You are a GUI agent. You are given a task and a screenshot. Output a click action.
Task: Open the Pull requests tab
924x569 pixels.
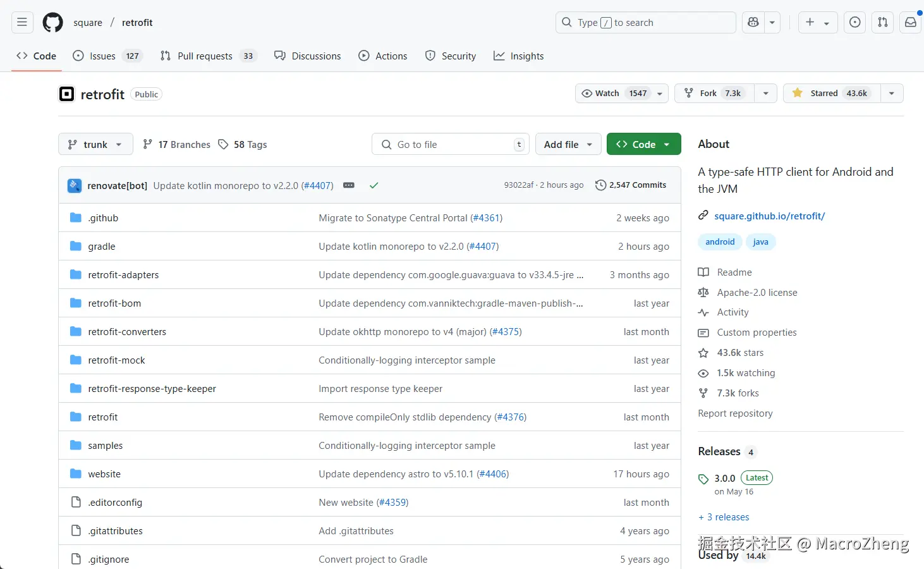pos(209,56)
